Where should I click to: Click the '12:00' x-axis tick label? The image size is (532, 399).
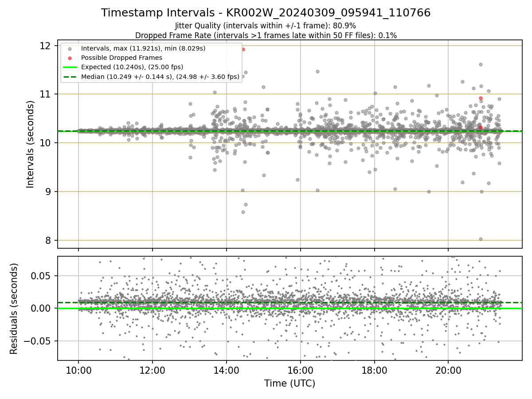153,370
